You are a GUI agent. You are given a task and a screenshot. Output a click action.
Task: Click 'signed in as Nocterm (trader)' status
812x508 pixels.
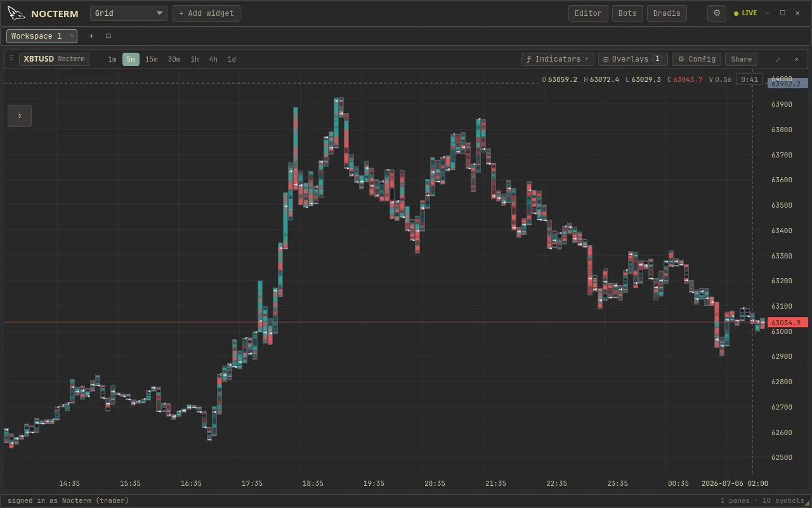click(68, 500)
